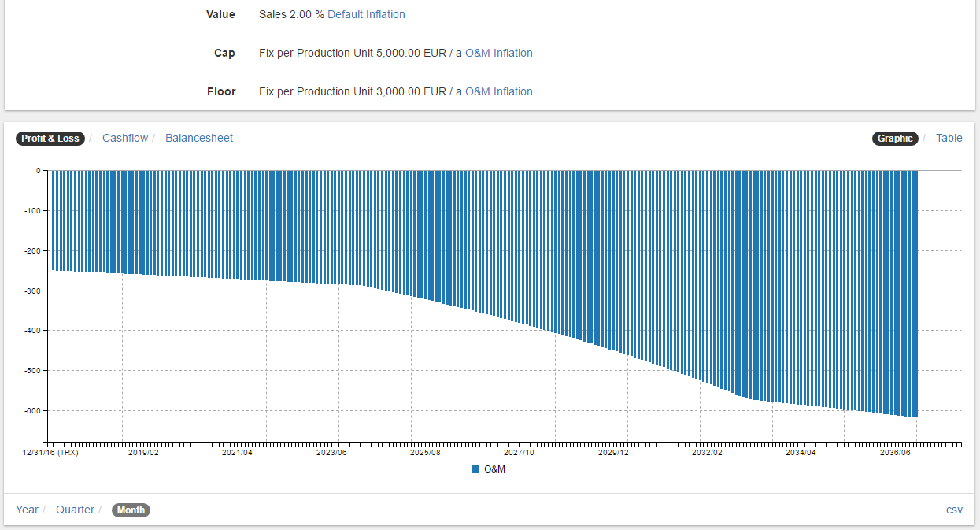The image size is (980, 530).
Task: Change the period to Quarter
Action: pyautogui.click(x=75, y=510)
